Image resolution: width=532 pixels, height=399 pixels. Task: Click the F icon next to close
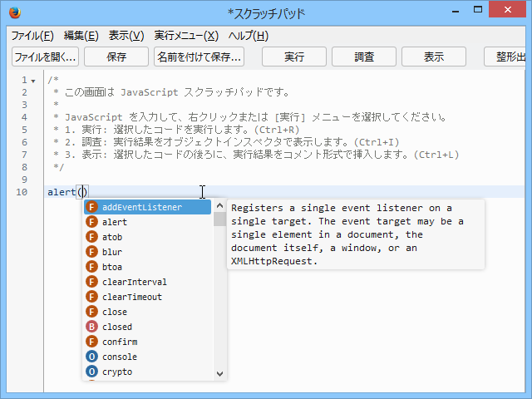click(91, 312)
